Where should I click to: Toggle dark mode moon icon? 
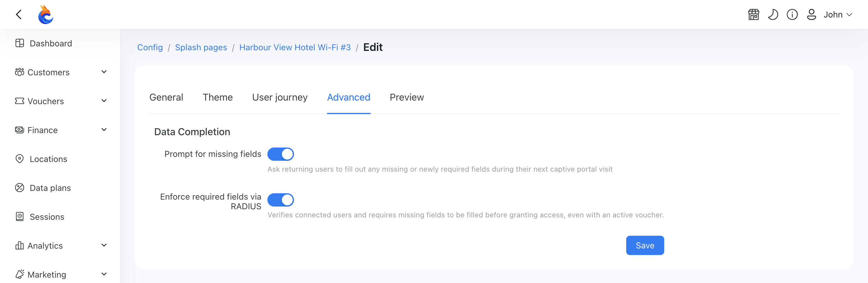[773, 14]
